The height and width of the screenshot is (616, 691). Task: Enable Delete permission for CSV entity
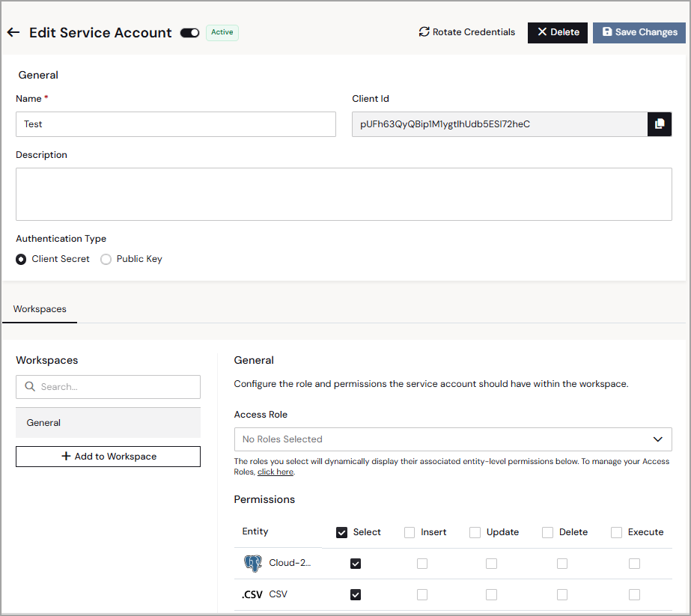[x=562, y=595]
